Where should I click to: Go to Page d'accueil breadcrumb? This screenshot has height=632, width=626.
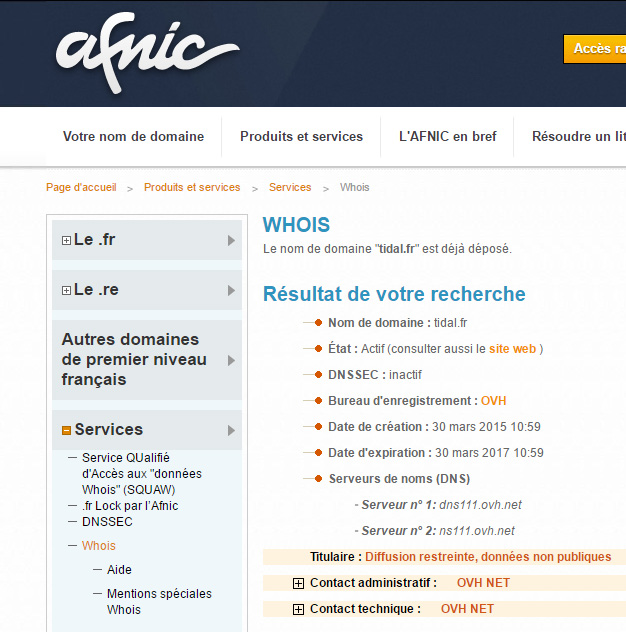81,187
